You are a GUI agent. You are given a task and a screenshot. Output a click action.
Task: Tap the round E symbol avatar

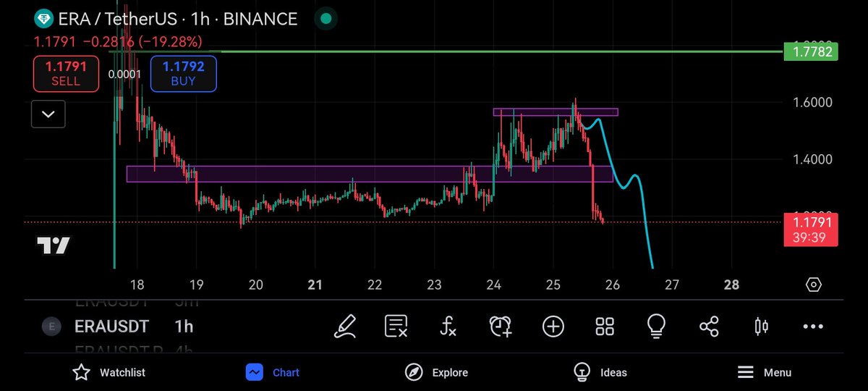pos(51,327)
